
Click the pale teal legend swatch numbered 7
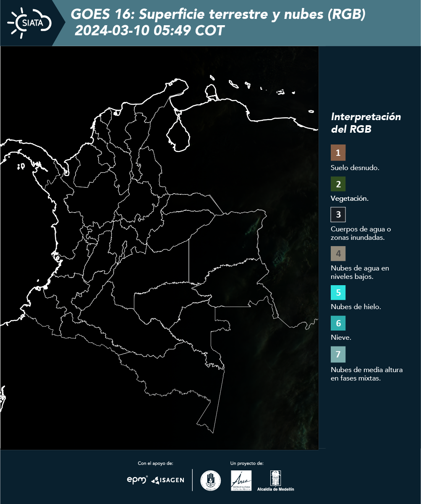coord(338,354)
